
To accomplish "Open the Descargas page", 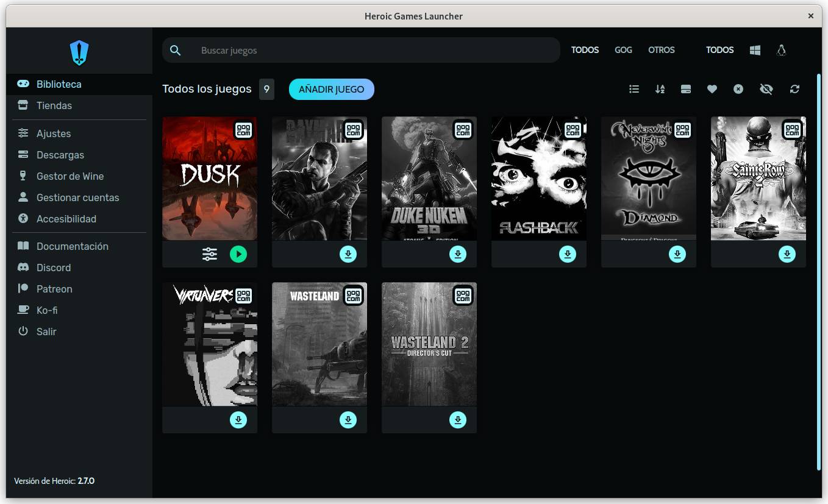I will [79, 155].
